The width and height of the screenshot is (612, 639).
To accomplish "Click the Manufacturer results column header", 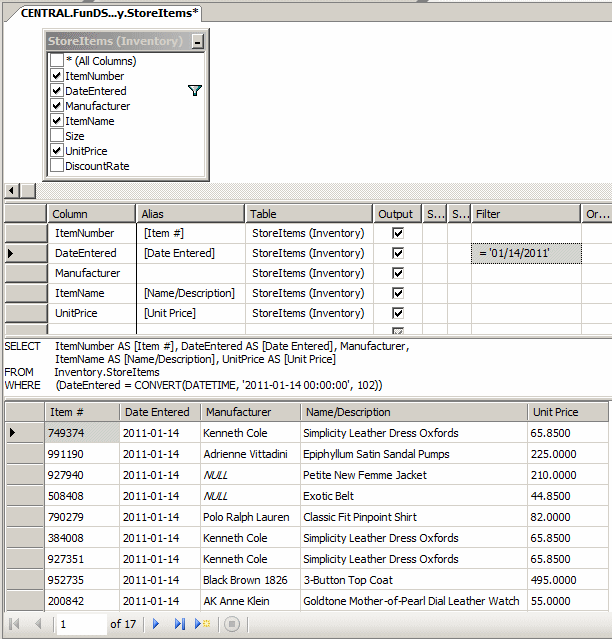I will point(251,412).
